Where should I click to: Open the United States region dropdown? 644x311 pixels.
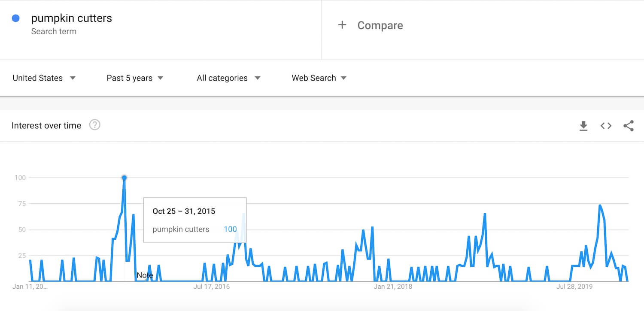tap(44, 78)
